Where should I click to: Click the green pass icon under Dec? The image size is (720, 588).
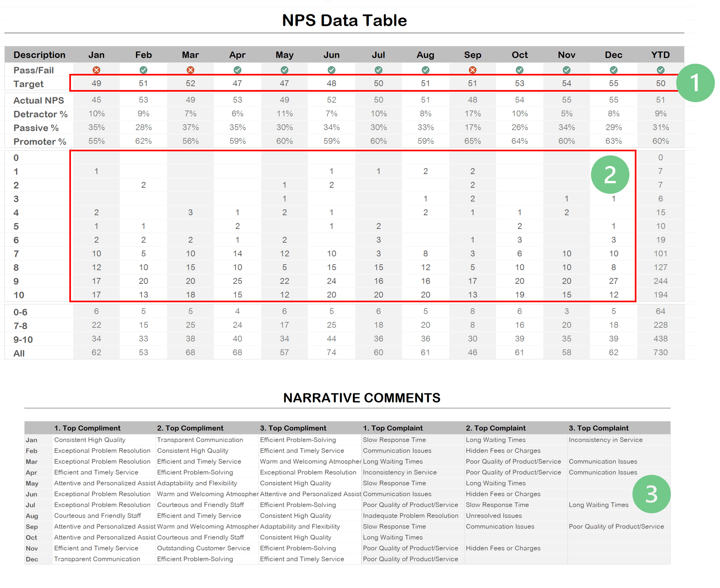tap(613, 70)
